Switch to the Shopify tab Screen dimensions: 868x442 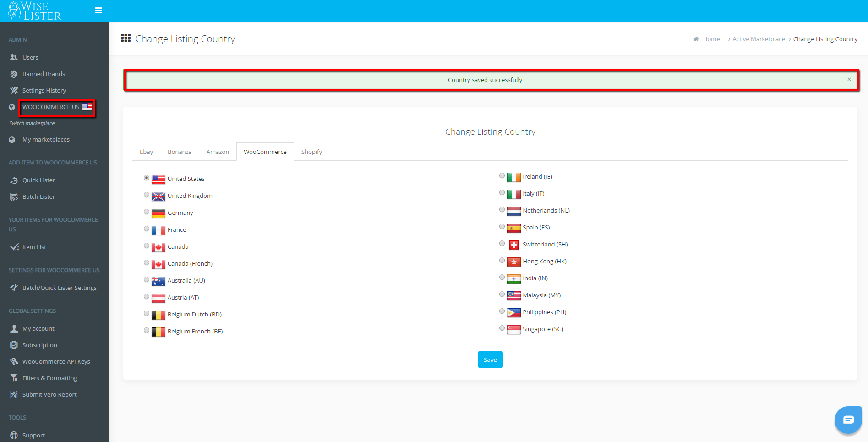pos(311,152)
